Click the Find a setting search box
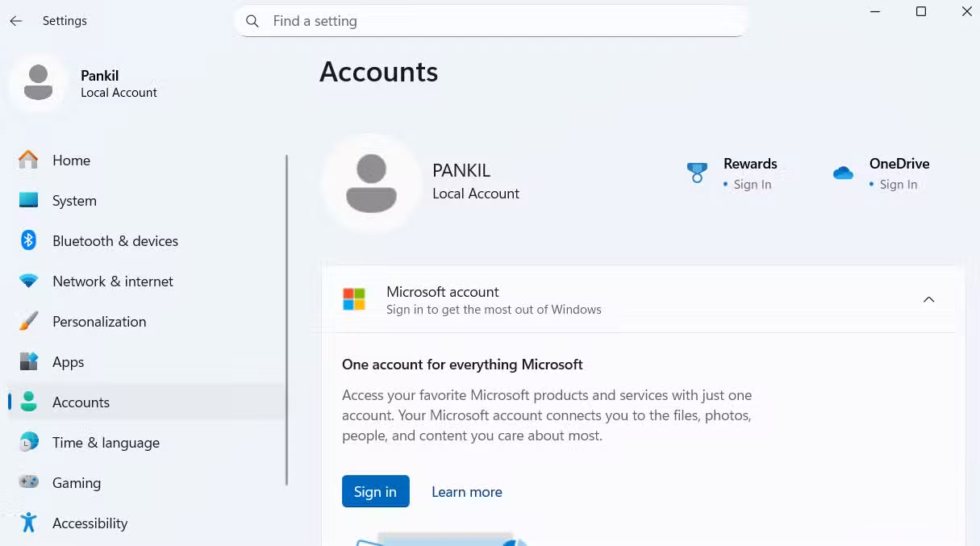This screenshot has height=546, width=980. tap(491, 21)
